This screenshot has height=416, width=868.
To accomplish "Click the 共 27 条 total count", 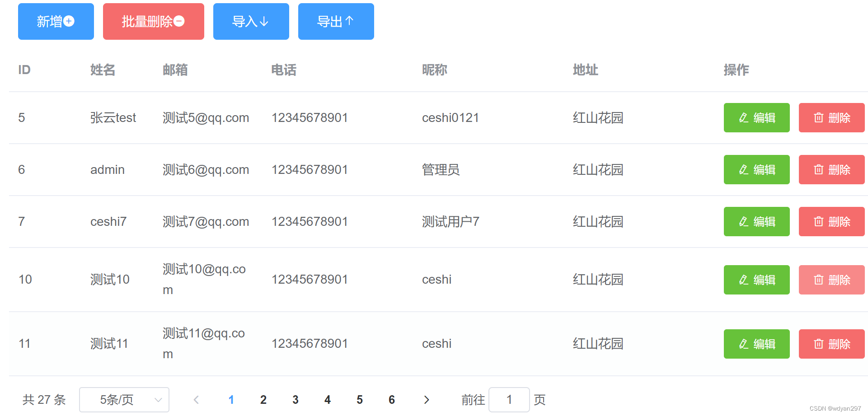I will click(44, 400).
